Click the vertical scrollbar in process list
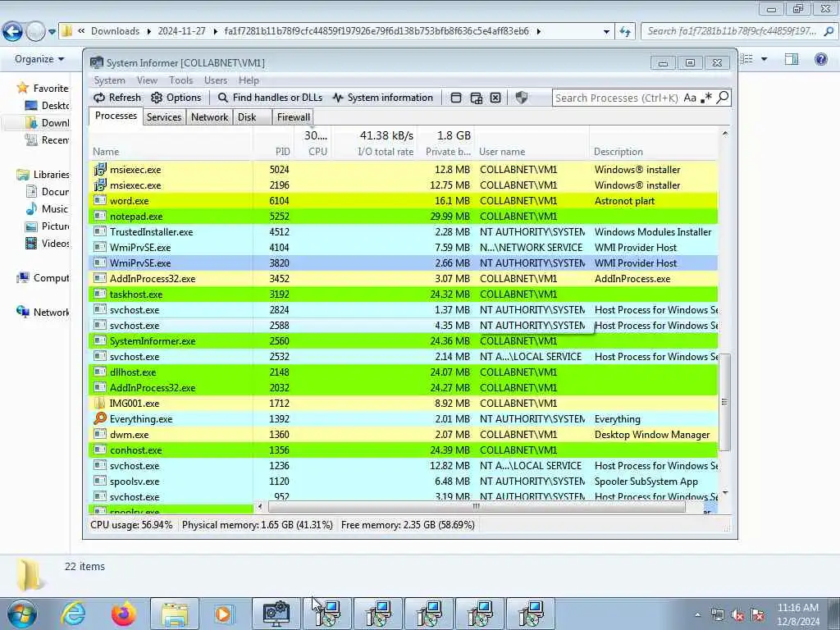This screenshot has height=630, width=840. pyautogui.click(x=725, y=402)
